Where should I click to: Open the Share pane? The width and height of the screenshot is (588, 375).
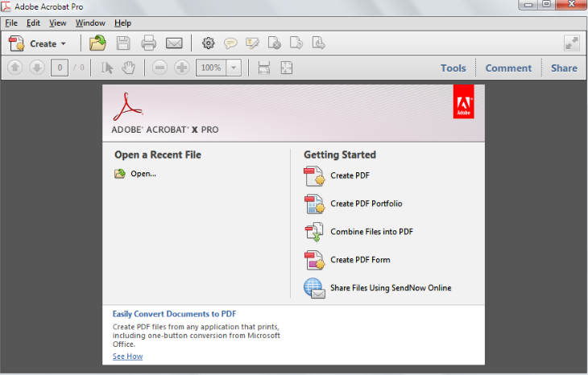click(564, 68)
